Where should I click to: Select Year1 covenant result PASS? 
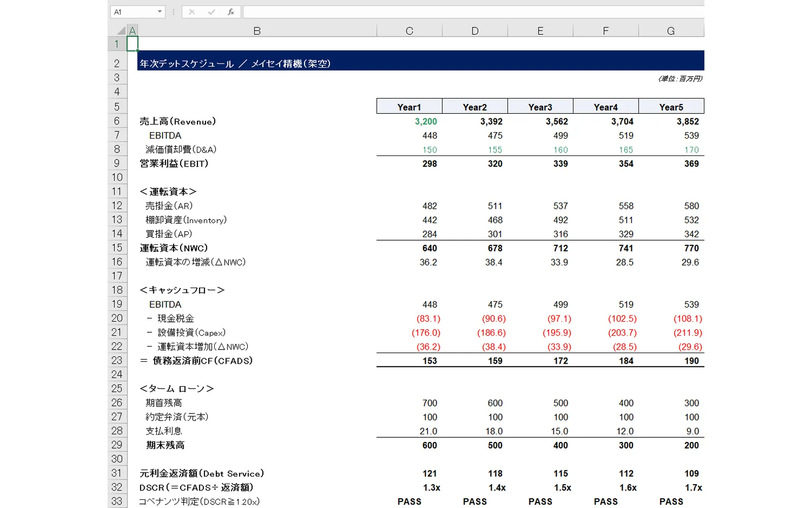410,501
